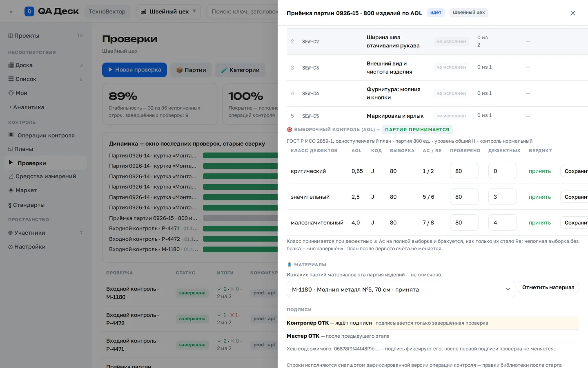
Task: Open row SEW-C4 Фурнитура: молния и кнопки
Action: click(437, 93)
